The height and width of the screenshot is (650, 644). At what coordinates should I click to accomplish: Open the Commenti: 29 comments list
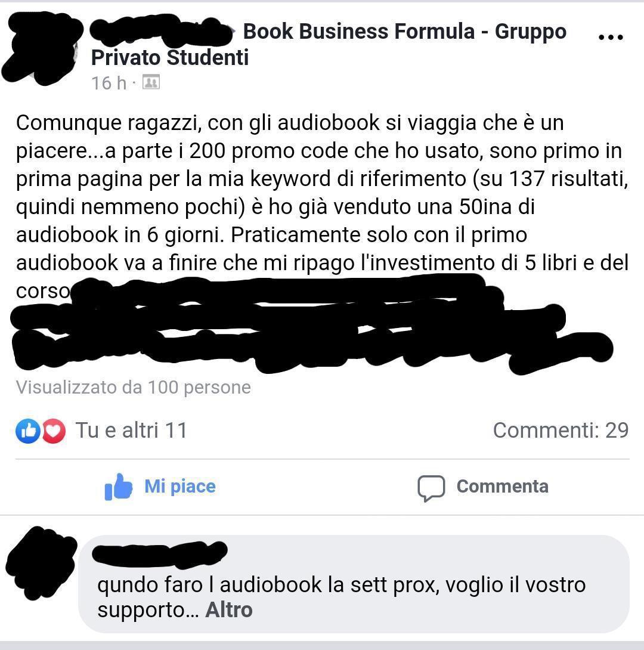coord(561,431)
